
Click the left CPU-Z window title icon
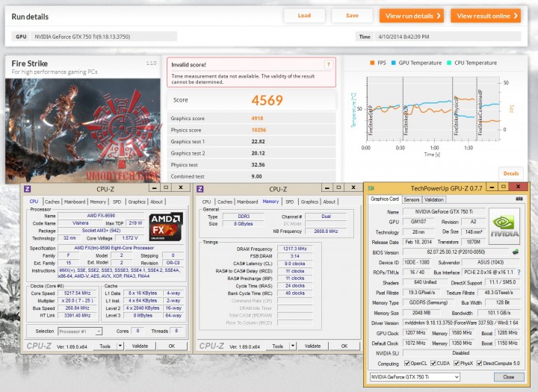click(28, 189)
